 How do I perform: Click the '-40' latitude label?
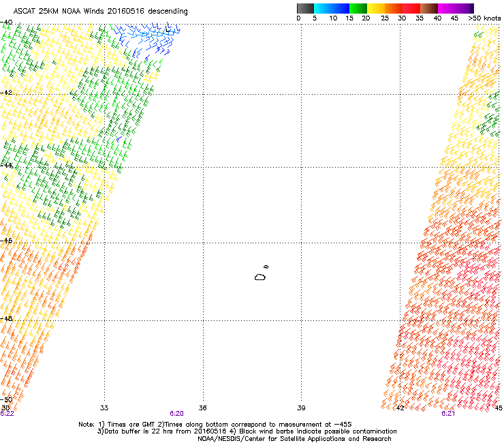[6, 22]
